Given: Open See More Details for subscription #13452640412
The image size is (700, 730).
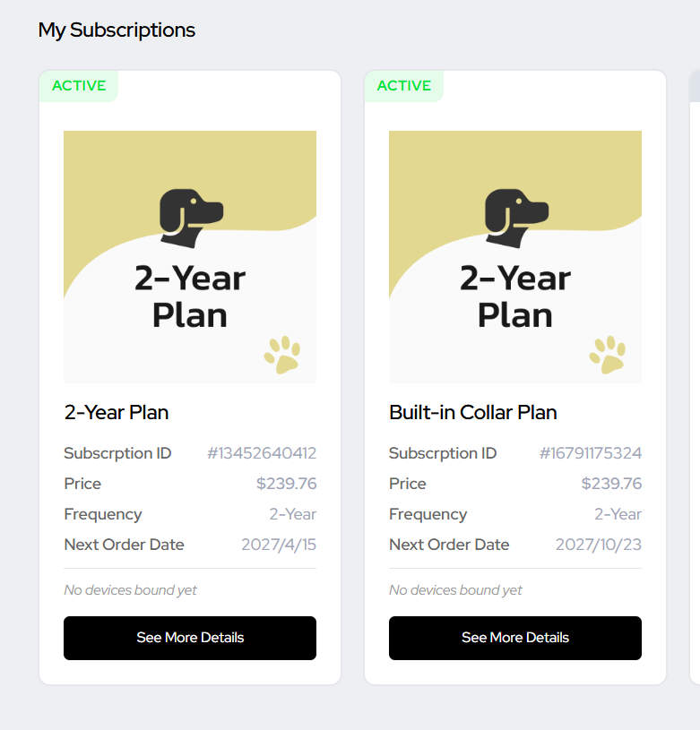Looking at the screenshot, I should (190, 638).
